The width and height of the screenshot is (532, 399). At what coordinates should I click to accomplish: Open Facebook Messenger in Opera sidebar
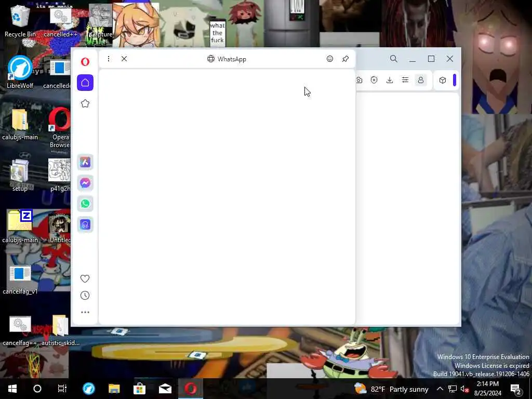click(85, 183)
